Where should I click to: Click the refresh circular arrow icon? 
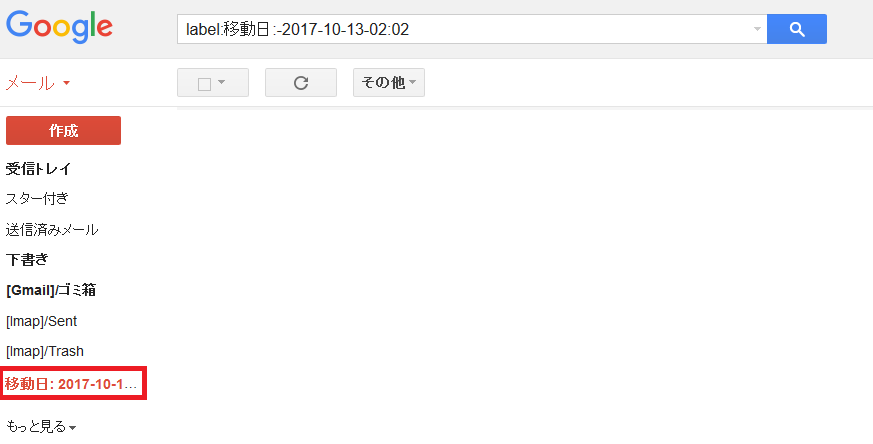click(x=301, y=83)
